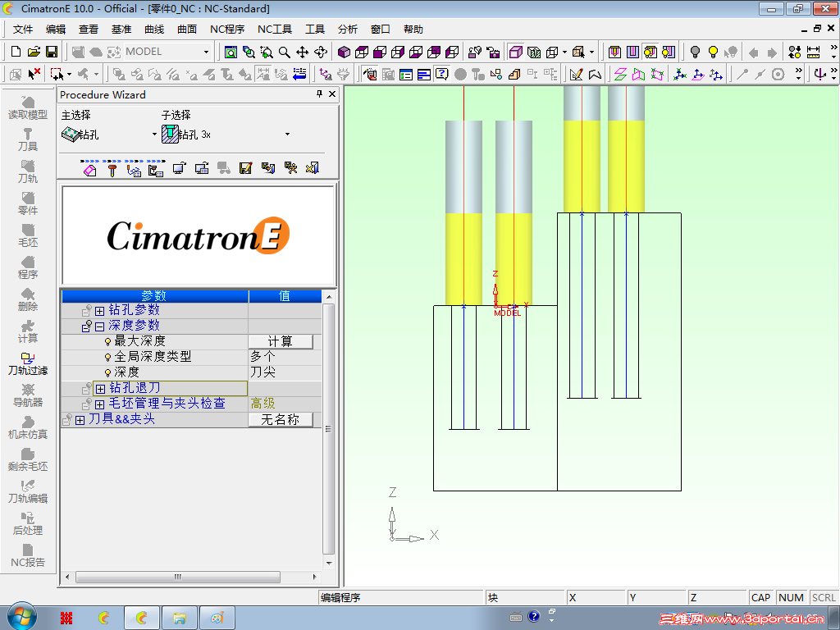The image size is (840, 630).
Task: Click the 深度参数 lock-and-bulb toggle icon
Action: click(x=87, y=326)
